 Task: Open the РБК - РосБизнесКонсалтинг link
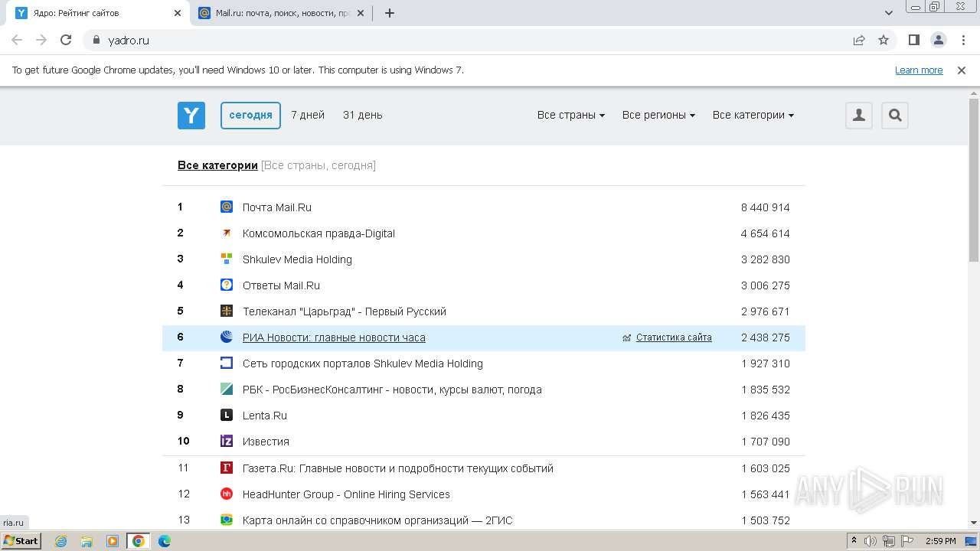[x=392, y=390]
